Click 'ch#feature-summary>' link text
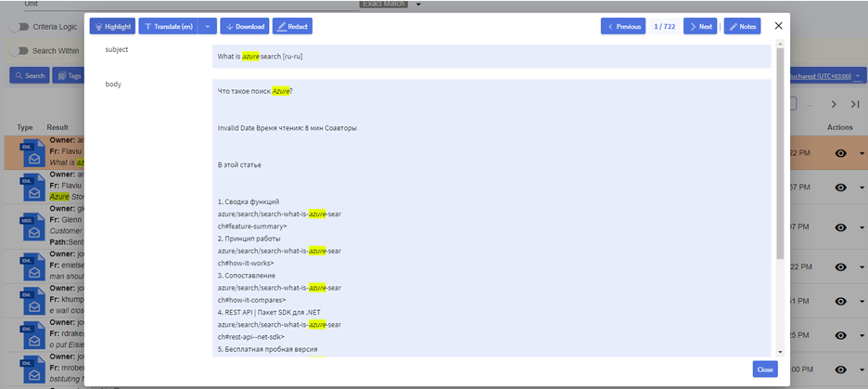 252,227
